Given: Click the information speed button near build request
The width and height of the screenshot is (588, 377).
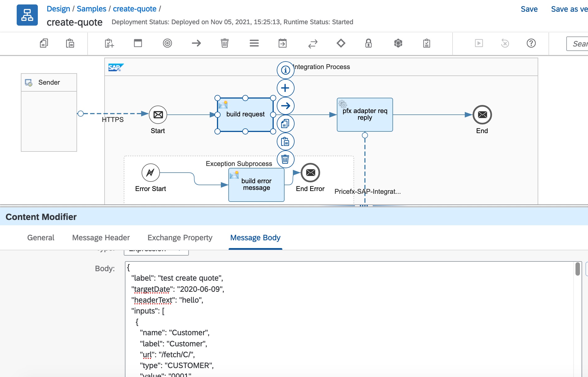Looking at the screenshot, I should pyautogui.click(x=285, y=70).
